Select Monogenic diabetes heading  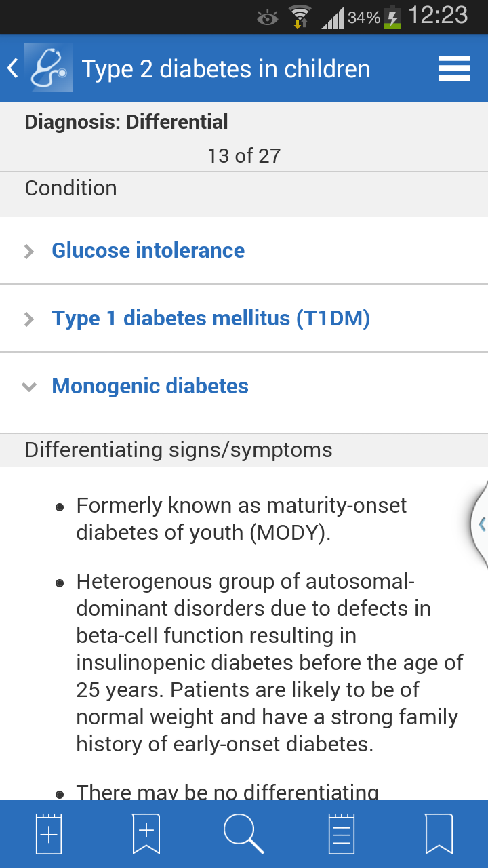pyautogui.click(x=150, y=386)
